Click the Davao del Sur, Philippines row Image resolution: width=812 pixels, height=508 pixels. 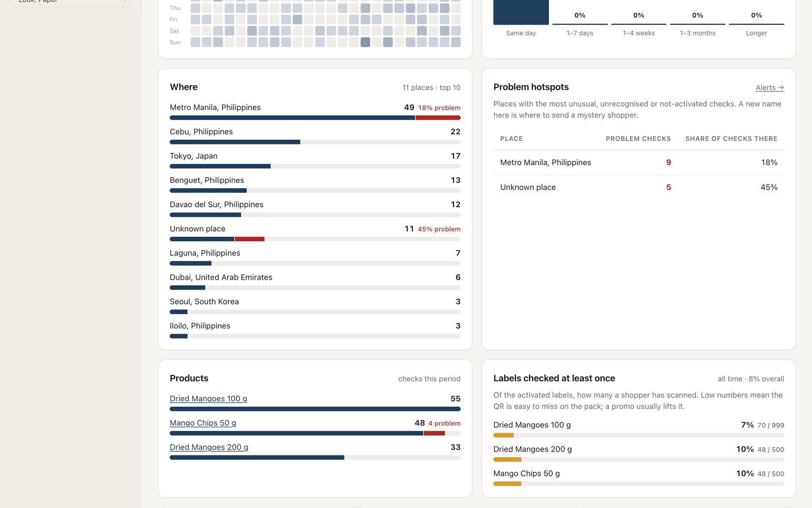pos(315,209)
